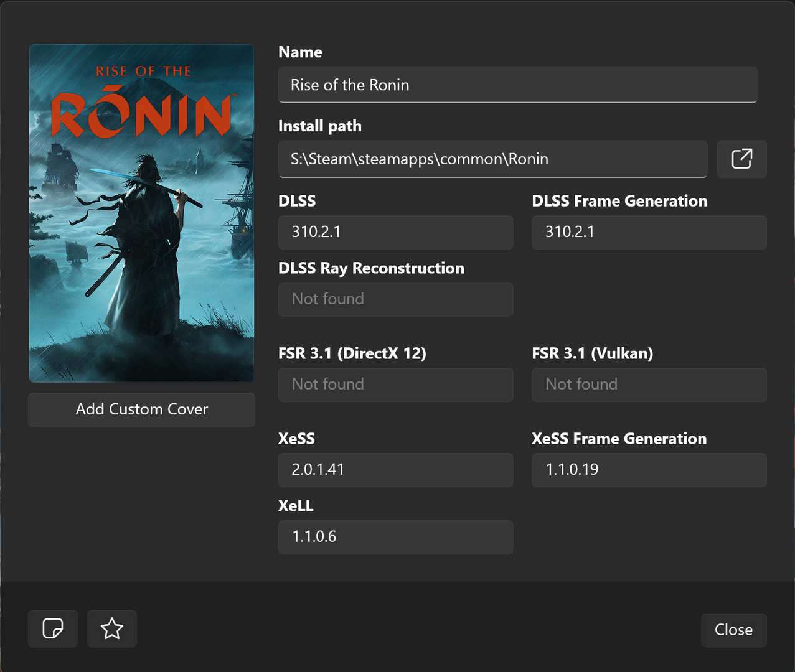Click FSR 3.1 DirectX 12 Not found field

(395, 385)
